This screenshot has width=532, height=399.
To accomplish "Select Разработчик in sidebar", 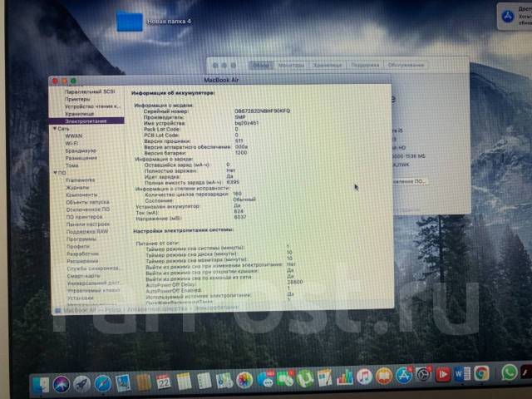I will pos(82,254).
